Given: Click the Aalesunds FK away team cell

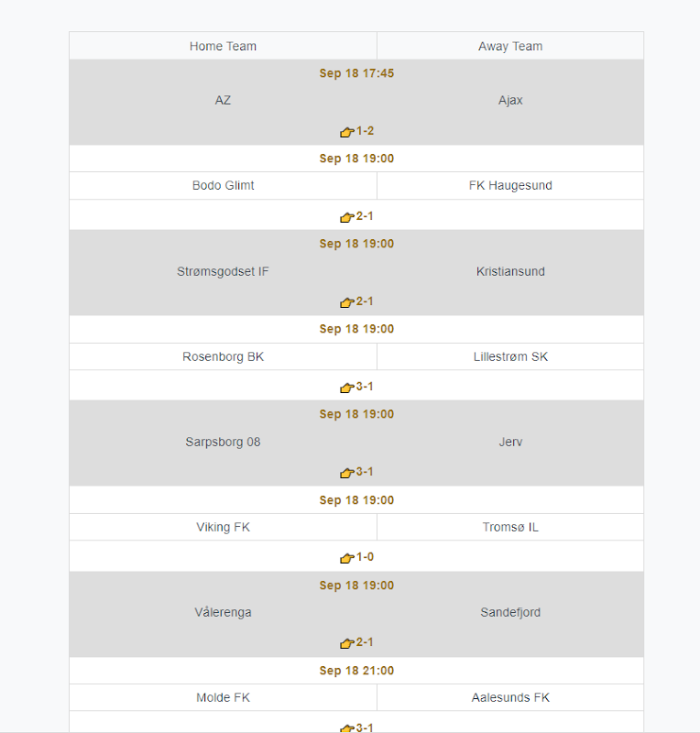Looking at the screenshot, I should 510,698.
